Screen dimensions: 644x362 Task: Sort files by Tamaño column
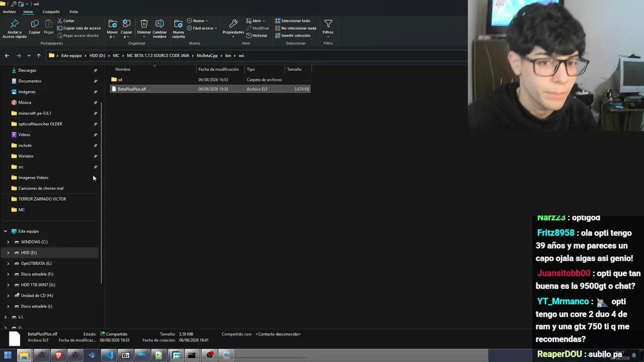[298, 69]
